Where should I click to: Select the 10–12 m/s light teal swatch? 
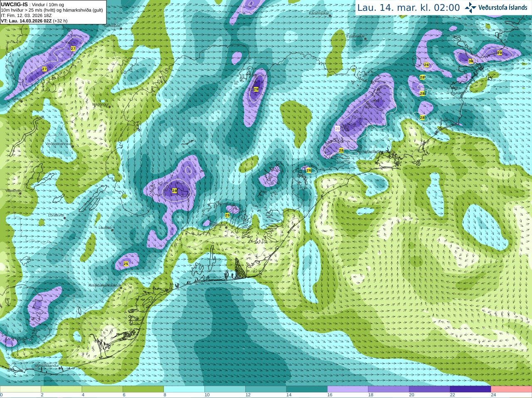tap(225, 389)
